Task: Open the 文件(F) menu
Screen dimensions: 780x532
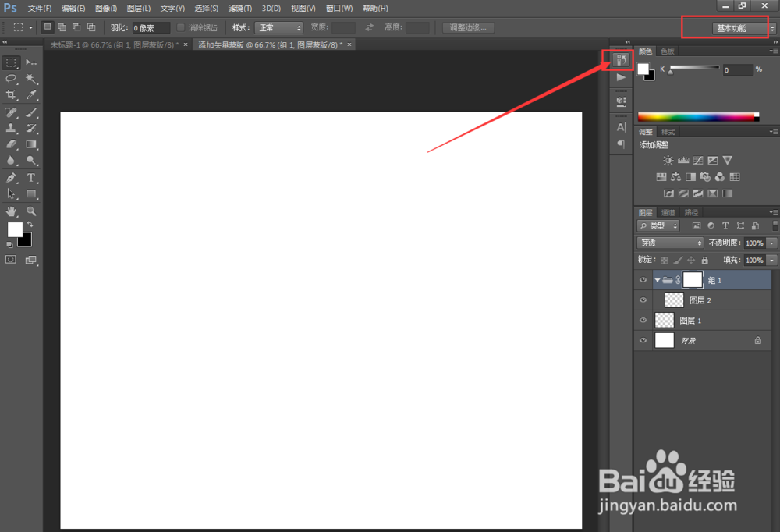Action: [x=40, y=9]
